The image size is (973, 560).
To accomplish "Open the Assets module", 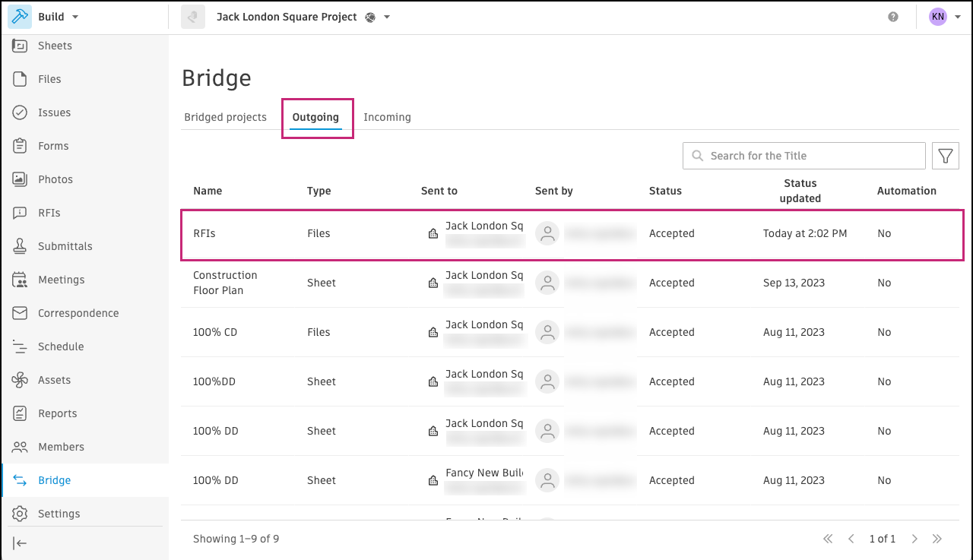I will click(54, 380).
